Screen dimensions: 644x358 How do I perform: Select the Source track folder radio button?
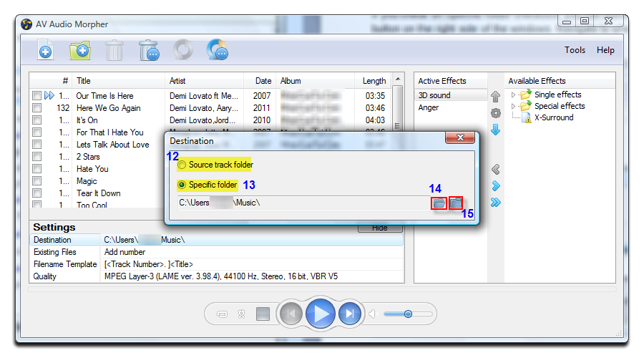pos(182,165)
